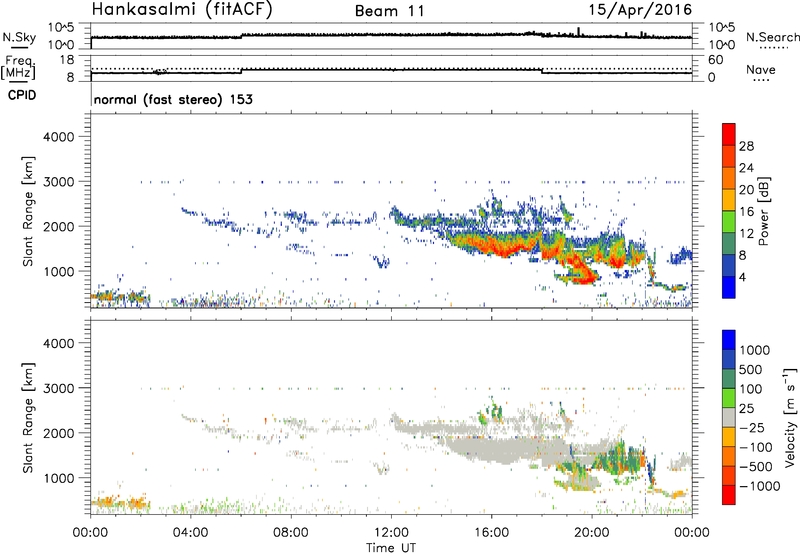Click the '28' tick on power colorbar
Viewport: 800px width, 554px height.
click(746, 146)
